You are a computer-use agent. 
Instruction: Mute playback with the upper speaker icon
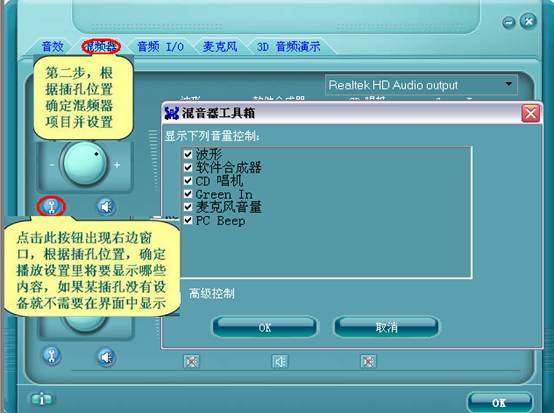pyautogui.click(x=106, y=207)
